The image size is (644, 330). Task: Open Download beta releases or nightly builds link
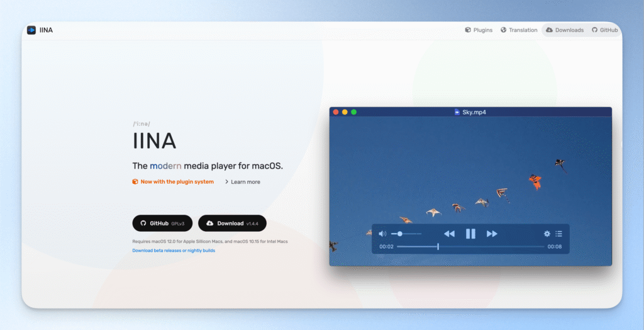174,250
